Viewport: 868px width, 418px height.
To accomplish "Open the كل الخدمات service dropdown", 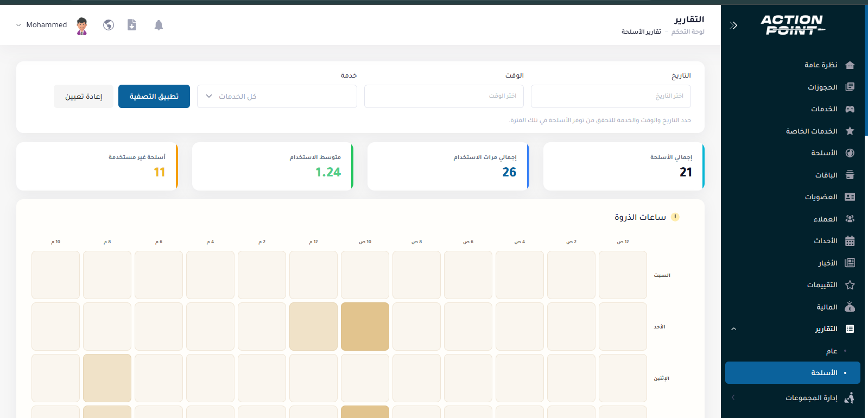I will coord(277,97).
